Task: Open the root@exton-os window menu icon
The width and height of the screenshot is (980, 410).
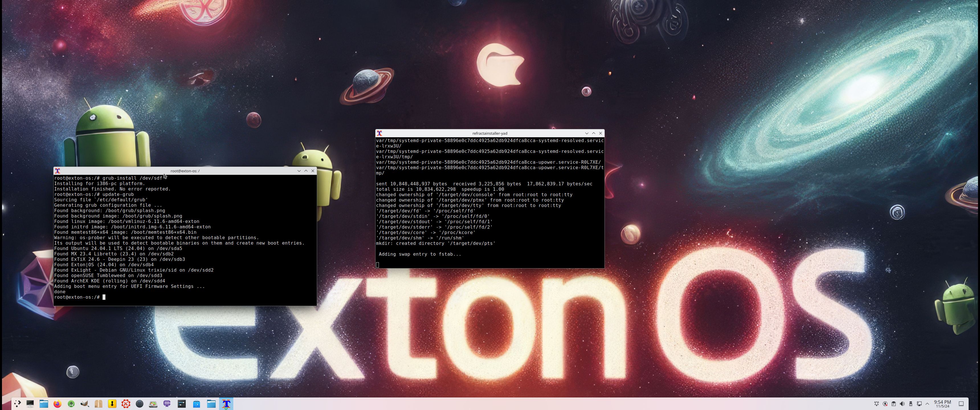Action: (x=58, y=171)
